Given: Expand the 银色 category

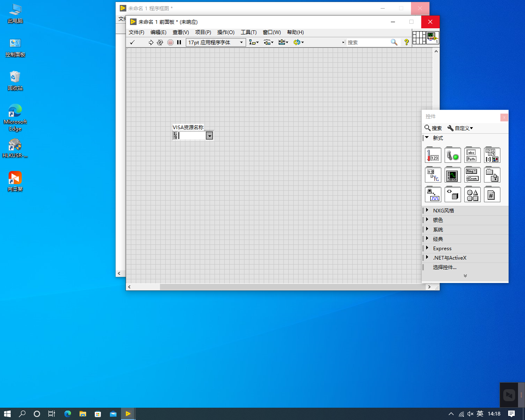Looking at the screenshot, I should pos(427,220).
